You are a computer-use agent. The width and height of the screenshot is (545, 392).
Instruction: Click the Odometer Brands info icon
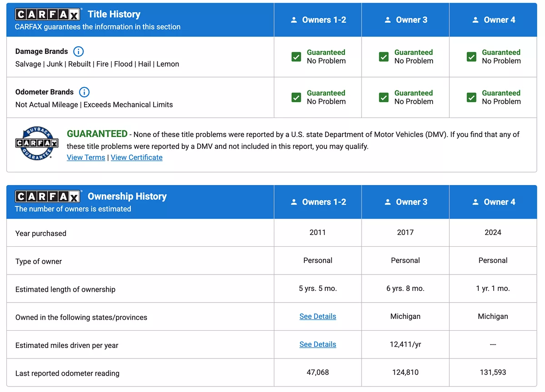point(84,92)
